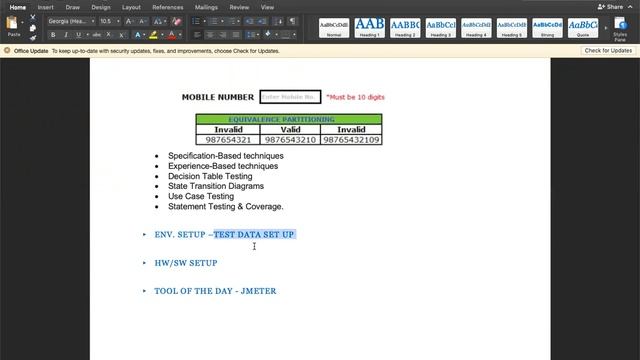Toggle Show paragraph marks pilcrow
This screenshot has width=640, height=360.
click(x=293, y=21)
